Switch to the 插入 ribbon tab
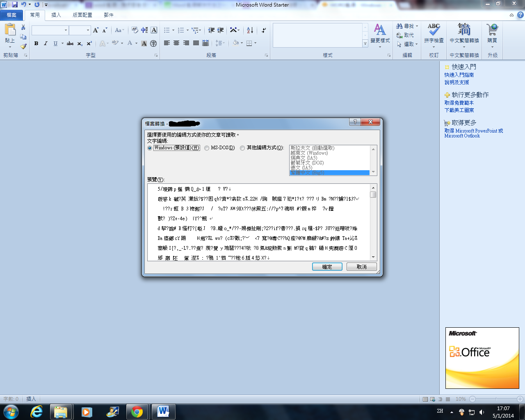 tap(56, 15)
